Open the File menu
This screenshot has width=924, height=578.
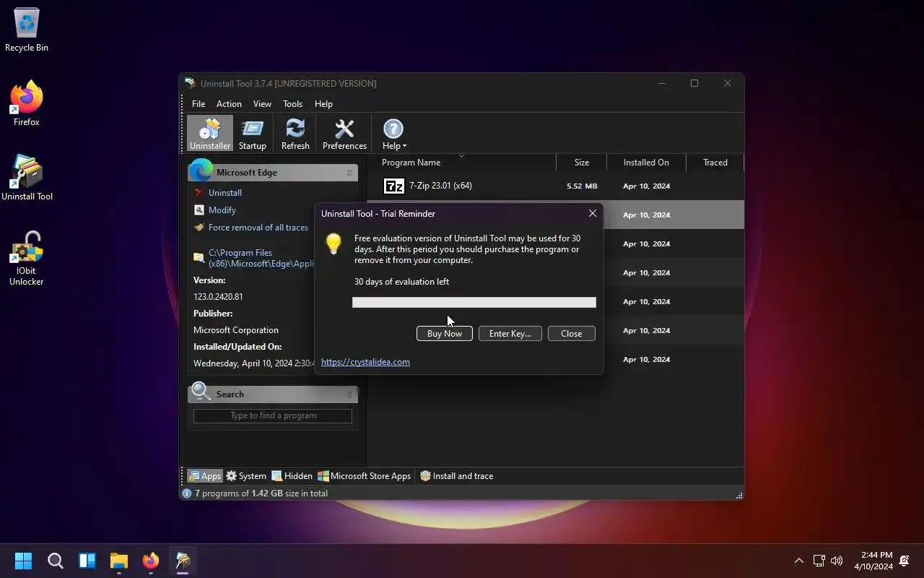click(199, 104)
